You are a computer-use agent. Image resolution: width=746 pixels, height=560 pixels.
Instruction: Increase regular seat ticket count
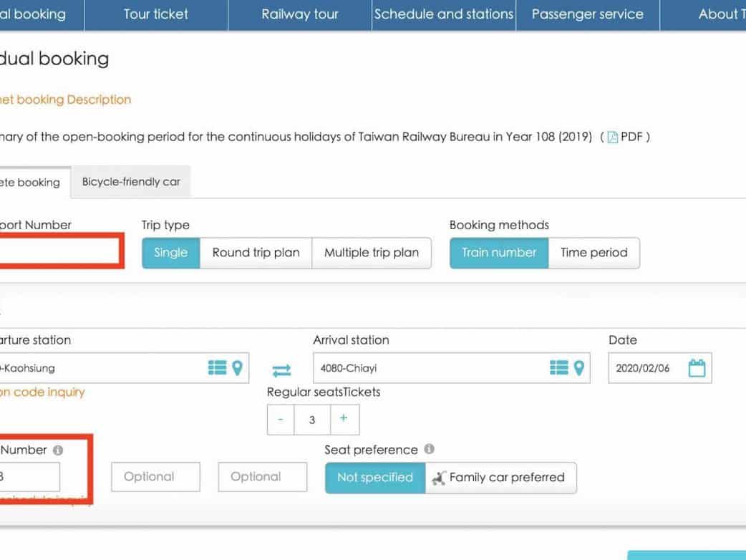pyautogui.click(x=344, y=419)
